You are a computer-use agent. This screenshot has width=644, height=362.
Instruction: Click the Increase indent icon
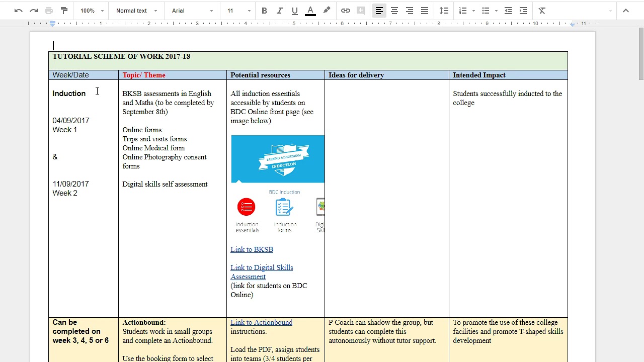pyautogui.click(x=523, y=11)
